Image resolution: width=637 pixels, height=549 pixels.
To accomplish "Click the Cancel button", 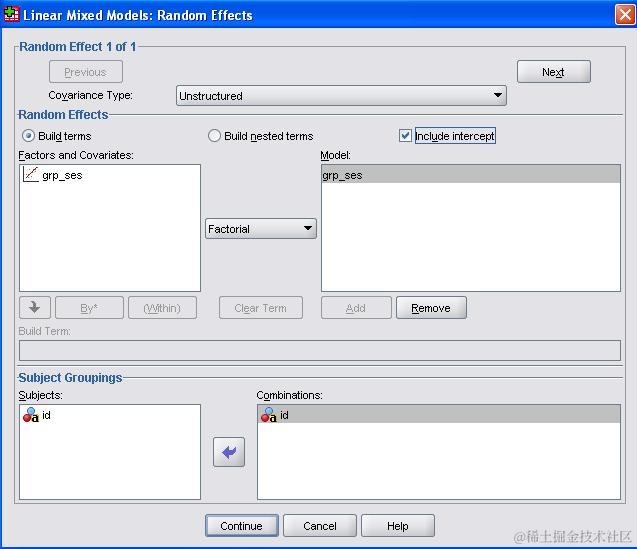I will click(320, 526).
